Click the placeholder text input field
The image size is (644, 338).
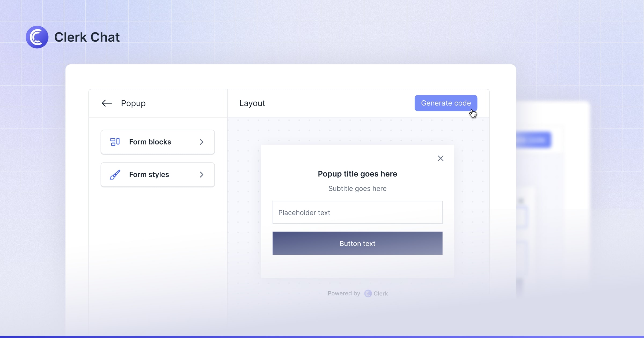357,212
